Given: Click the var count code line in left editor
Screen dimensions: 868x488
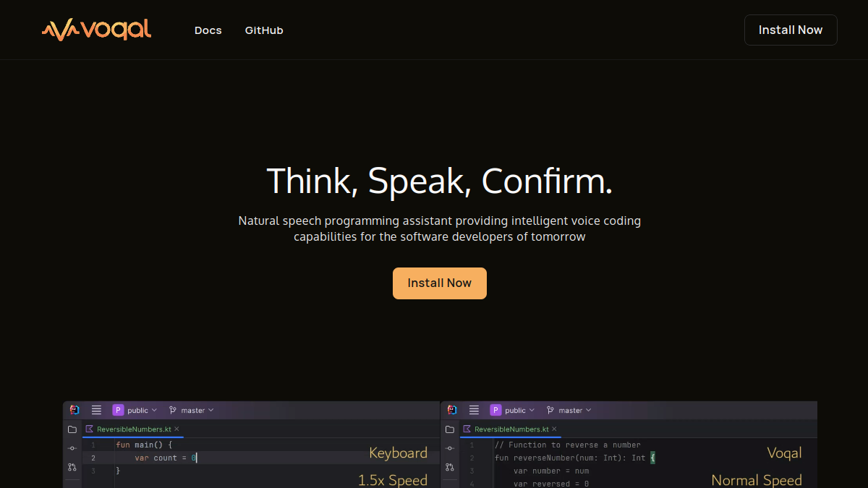Looking at the screenshot, I should (x=166, y=458).
